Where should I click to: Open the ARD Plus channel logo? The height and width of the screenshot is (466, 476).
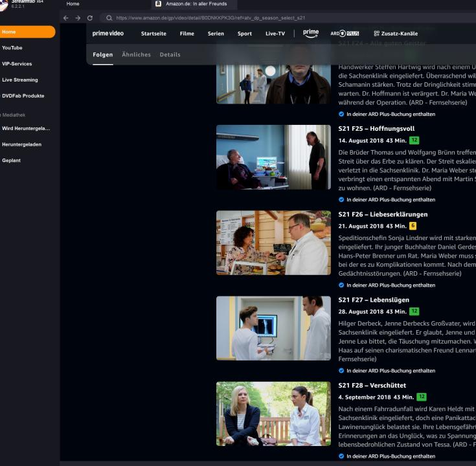[x=345, y=34]
